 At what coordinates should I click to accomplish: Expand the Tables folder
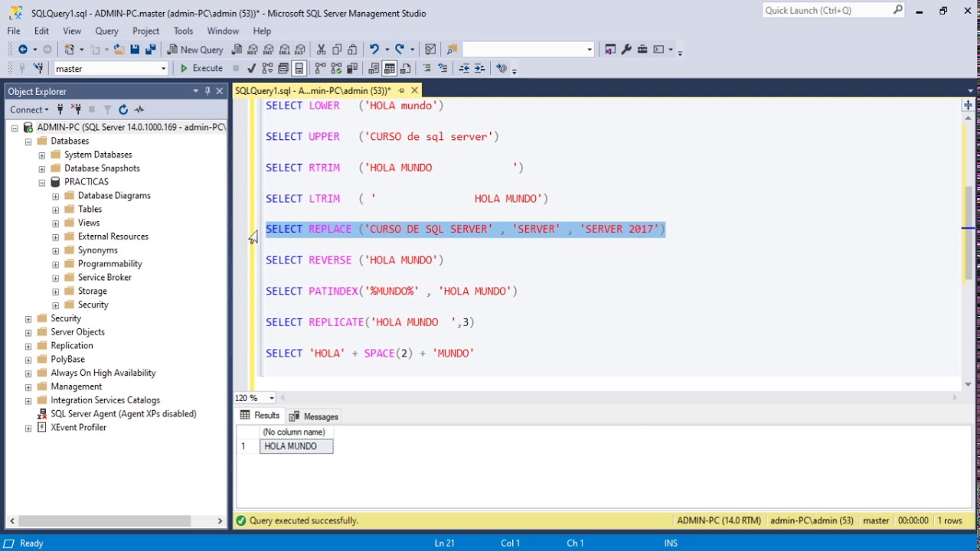56,210
